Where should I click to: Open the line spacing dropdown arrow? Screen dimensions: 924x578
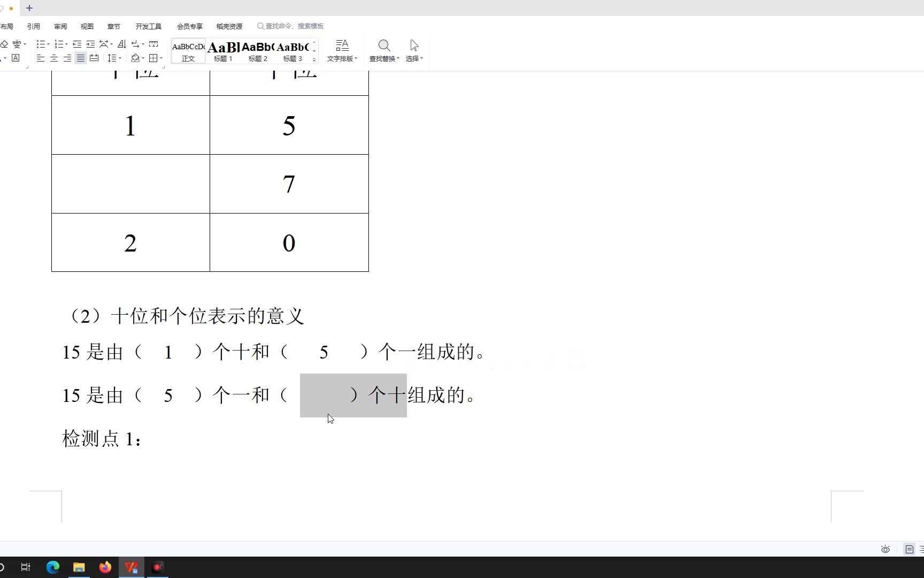point(120,58)
